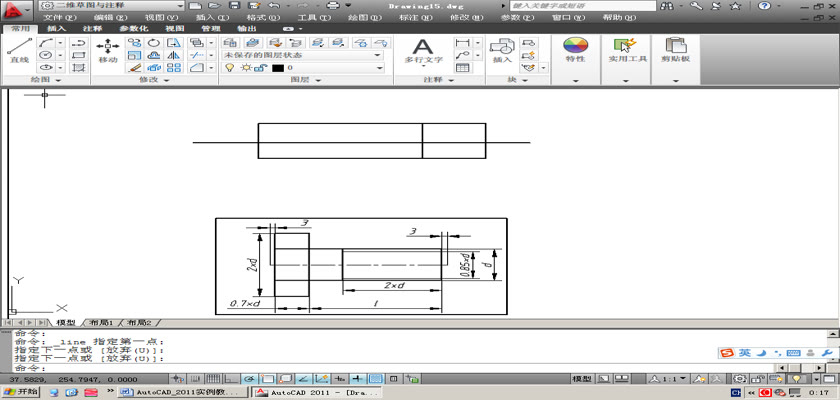Click the Insert block (插入) icon

click(x=502, y=50)
